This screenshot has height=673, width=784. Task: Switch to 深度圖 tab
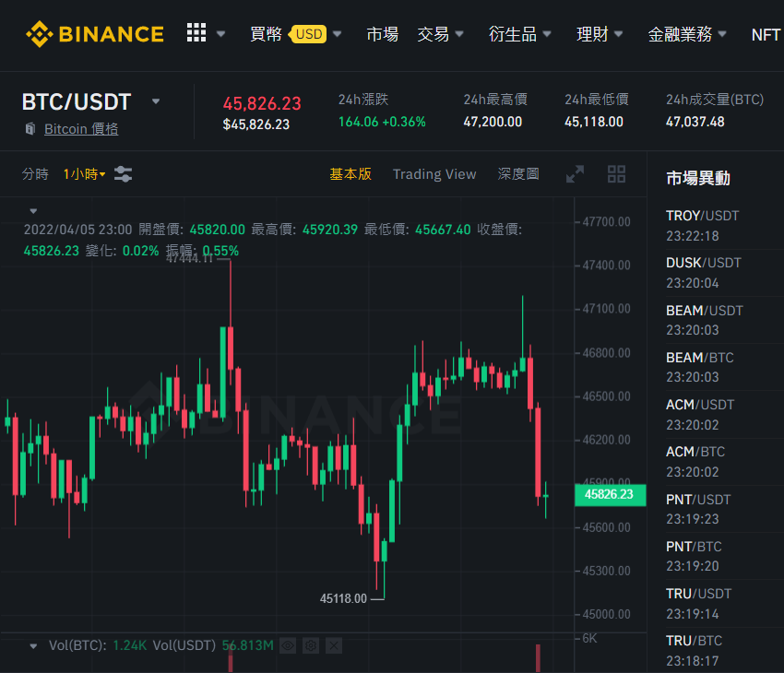click(518, 174)
